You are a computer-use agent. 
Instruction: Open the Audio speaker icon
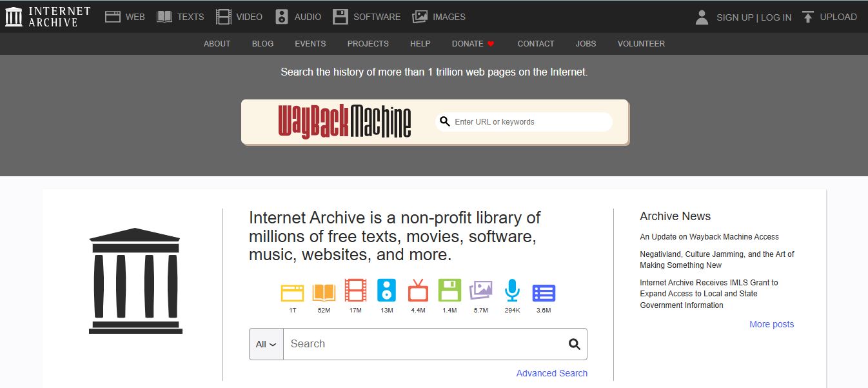pos(282,17)
